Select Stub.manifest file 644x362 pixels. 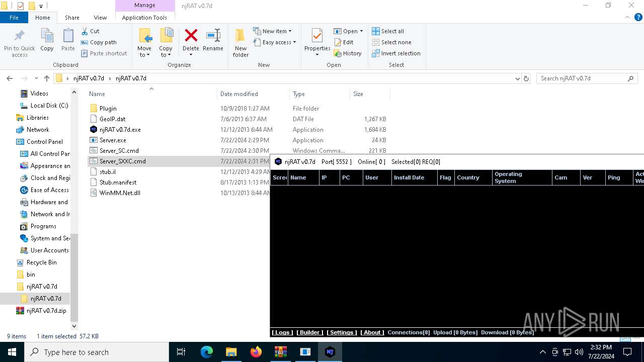[x=118, y=183]
